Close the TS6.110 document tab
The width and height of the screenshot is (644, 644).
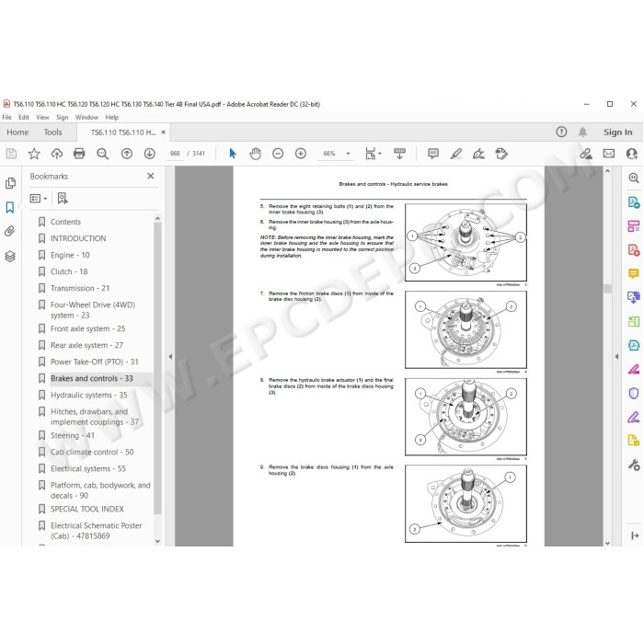tap(163, 132)
